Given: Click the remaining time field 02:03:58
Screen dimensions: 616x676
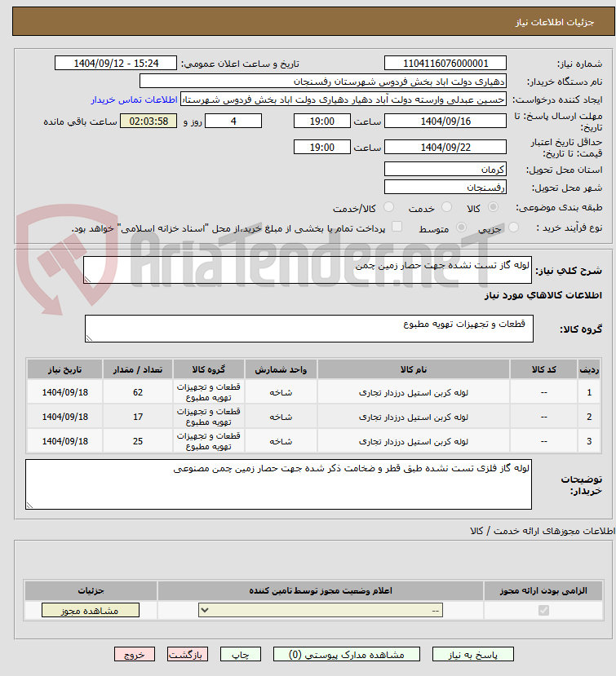Looking at the screenshot, I should (x=148, y=122).
